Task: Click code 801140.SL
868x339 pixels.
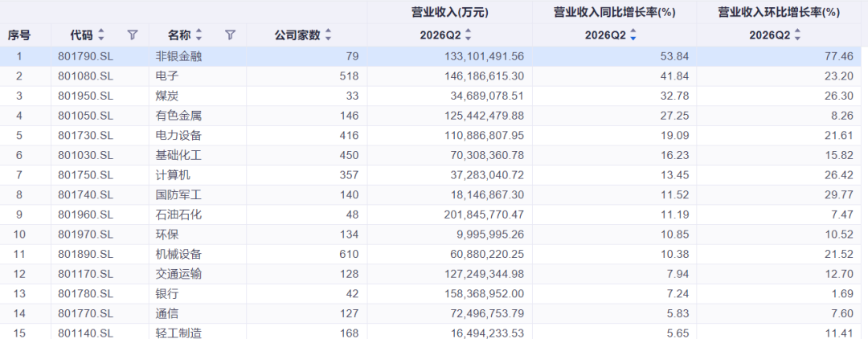Action: (85, 333)
